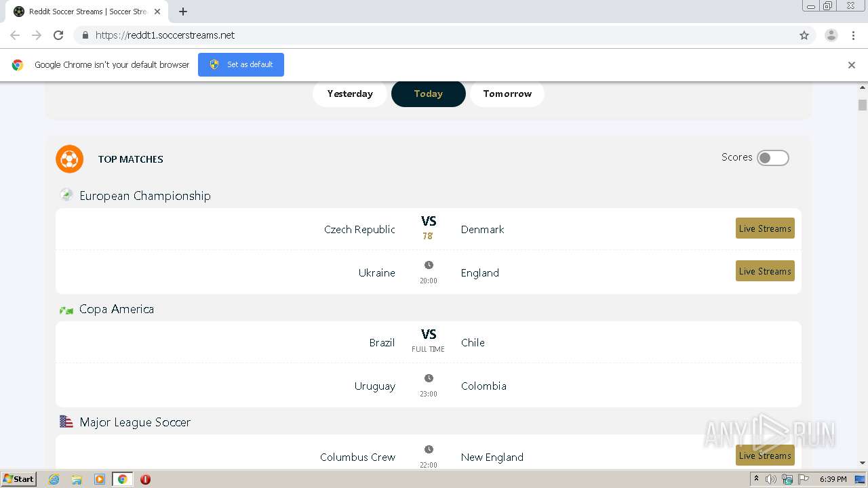Click Set as default browser button
Image resolution: width=868 pixels, height=488 pixels.
(241, 64)
